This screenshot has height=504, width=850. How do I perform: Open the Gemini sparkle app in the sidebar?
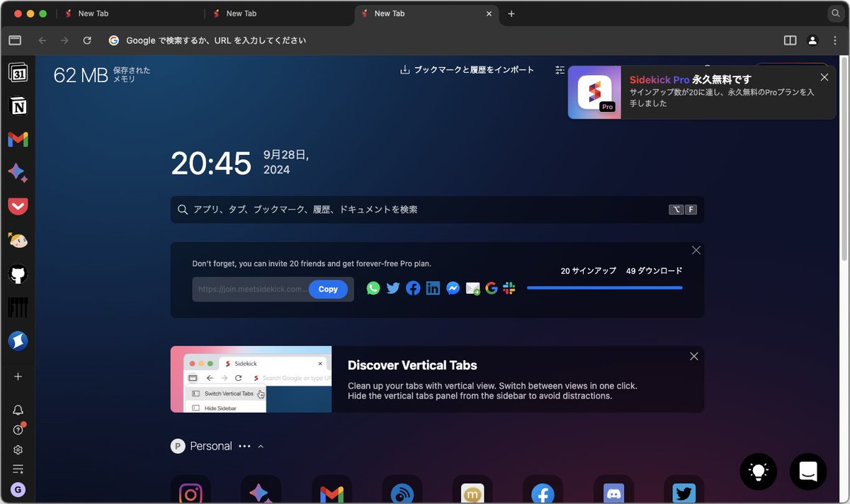(x=18, y=173)
